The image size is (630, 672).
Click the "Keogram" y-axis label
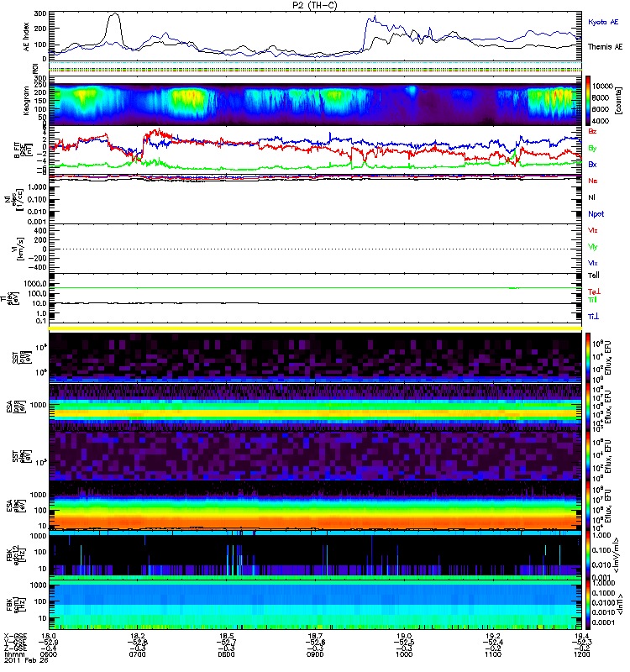26,101
